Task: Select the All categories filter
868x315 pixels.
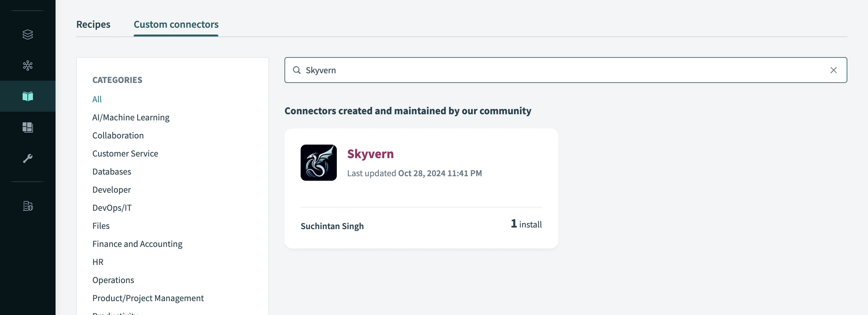Action: (x=97, y=99)
